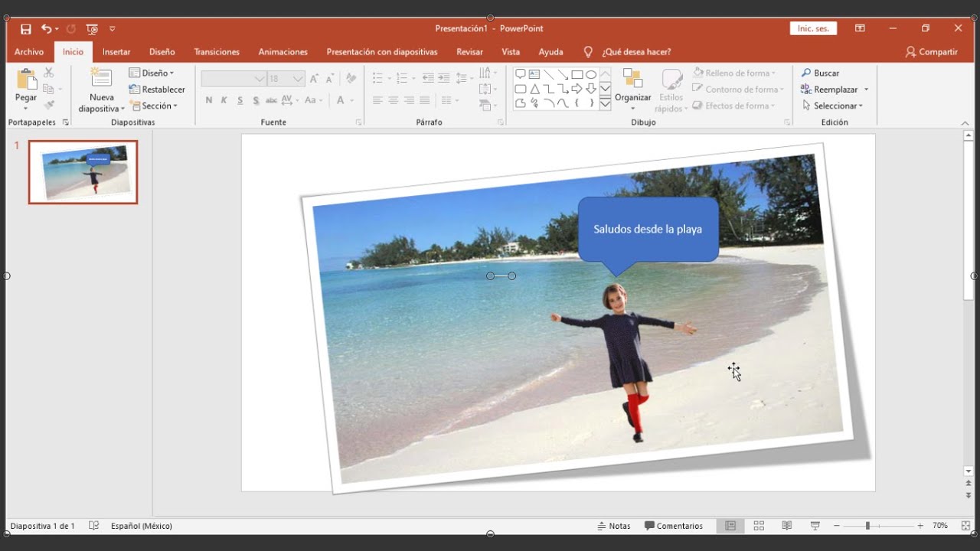Click the Notas button in status bar
This screenshot has width=980, height=551.
614,526
